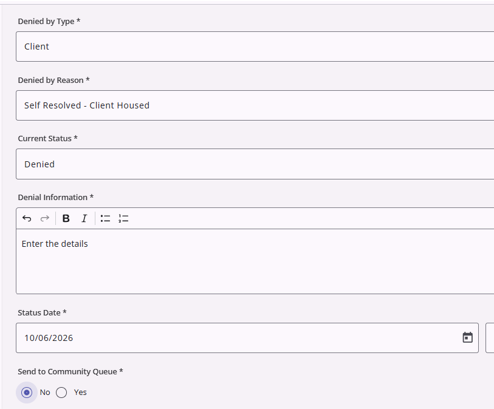Click the Denied by Type label
Screen dimensions: 494x409
click(49, 21)
